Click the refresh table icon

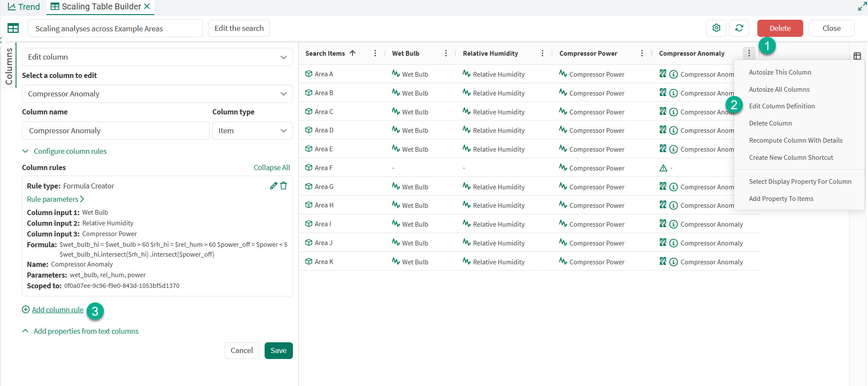[x=739, y=28]
